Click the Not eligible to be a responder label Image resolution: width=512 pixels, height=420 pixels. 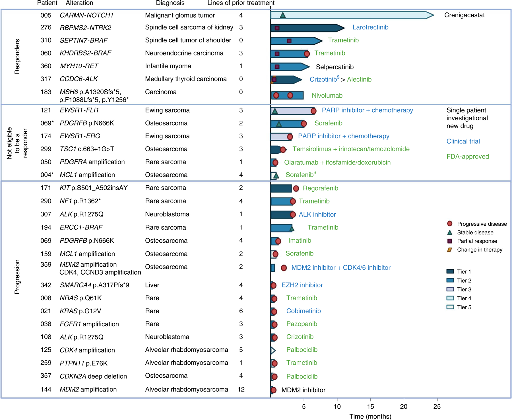(x=17, y=143)
